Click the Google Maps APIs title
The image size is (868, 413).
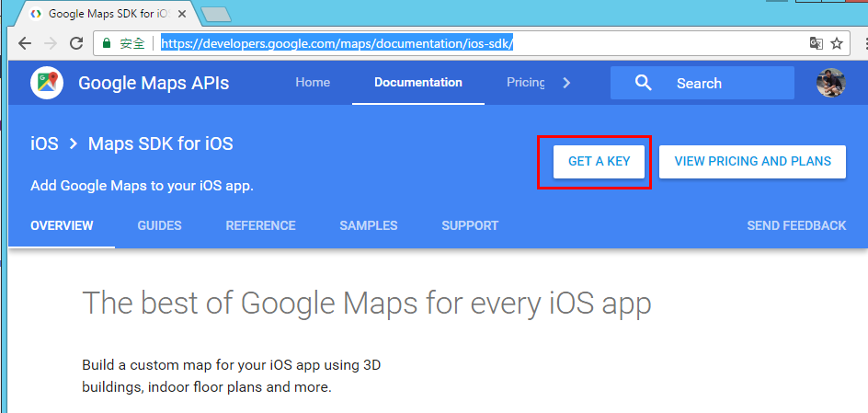click(154, 83)
